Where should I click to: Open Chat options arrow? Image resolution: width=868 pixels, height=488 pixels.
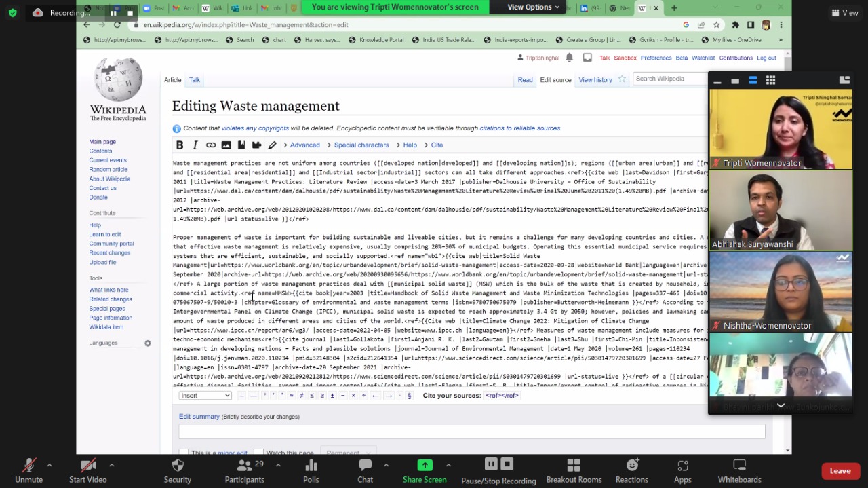(386, 466)
